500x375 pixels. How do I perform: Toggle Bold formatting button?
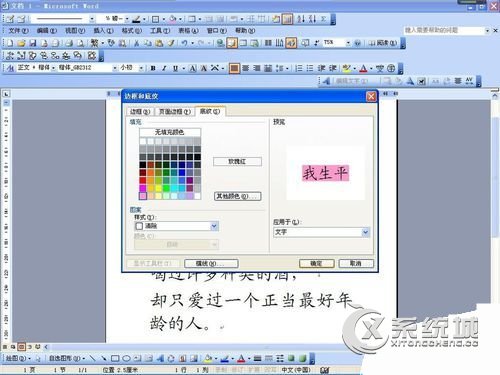[153, 68]
